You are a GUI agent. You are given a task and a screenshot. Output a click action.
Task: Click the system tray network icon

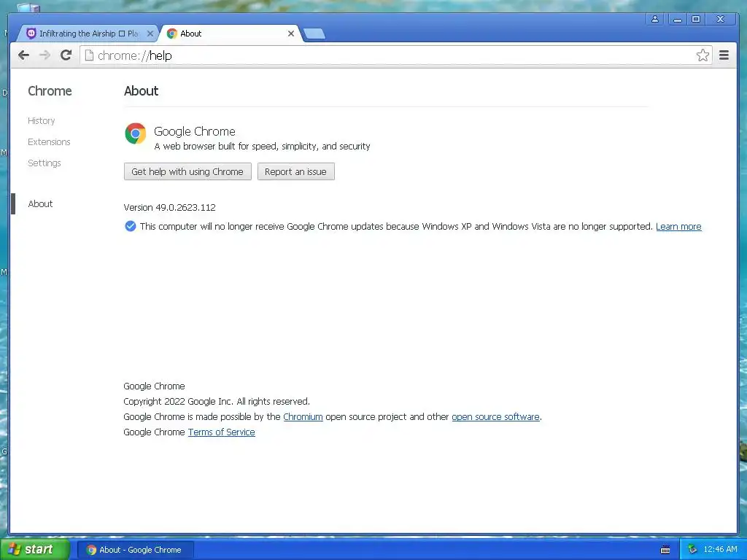(x=692, y=550)
